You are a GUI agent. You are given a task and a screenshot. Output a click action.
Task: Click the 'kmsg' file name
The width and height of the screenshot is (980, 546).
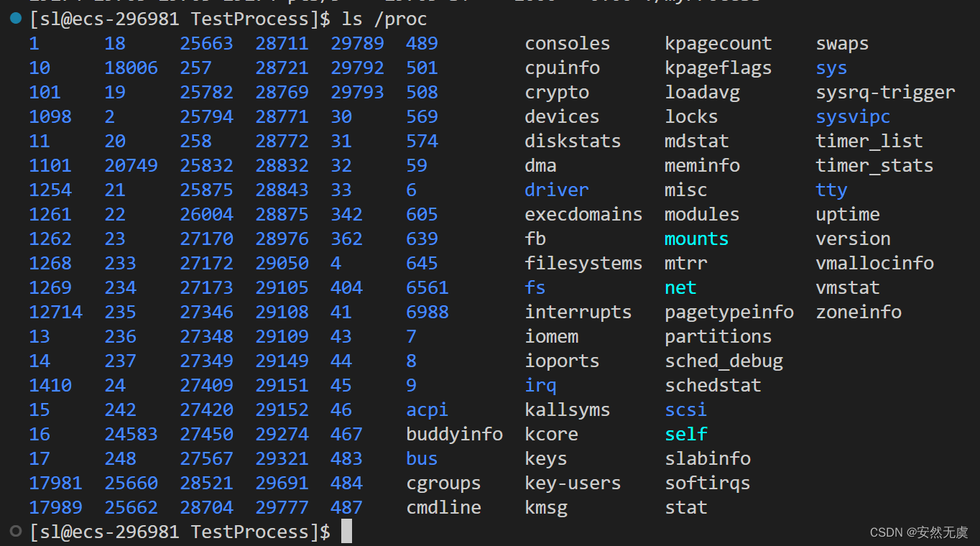click(546, 507)
